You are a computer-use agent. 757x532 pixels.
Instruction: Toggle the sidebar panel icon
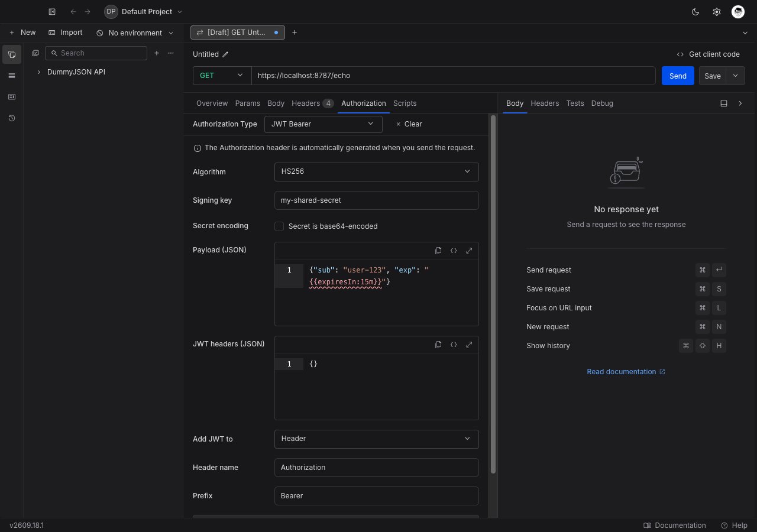(x=52, y=12)
